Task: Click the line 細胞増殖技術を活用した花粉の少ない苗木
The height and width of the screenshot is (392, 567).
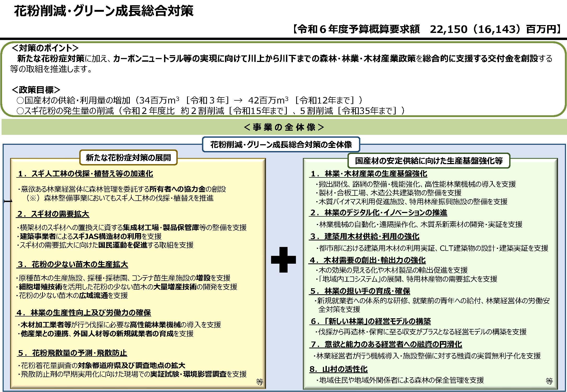Action: [x=127, y=287]
